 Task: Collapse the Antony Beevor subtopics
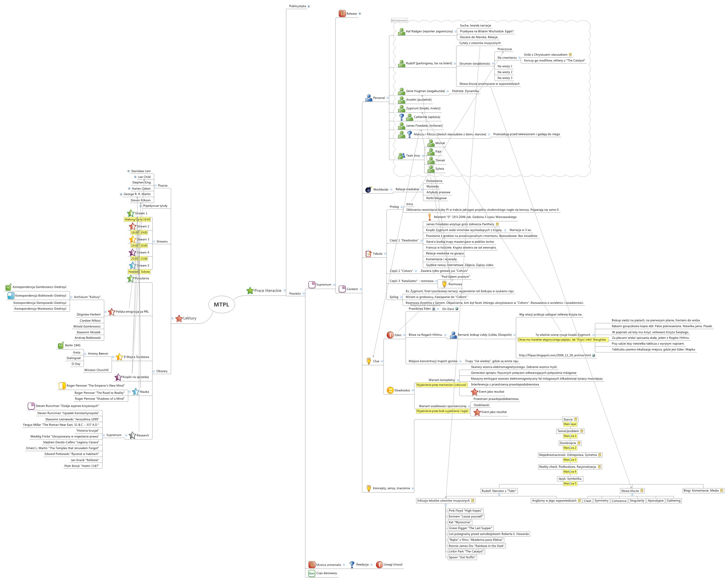click(85, 354)
